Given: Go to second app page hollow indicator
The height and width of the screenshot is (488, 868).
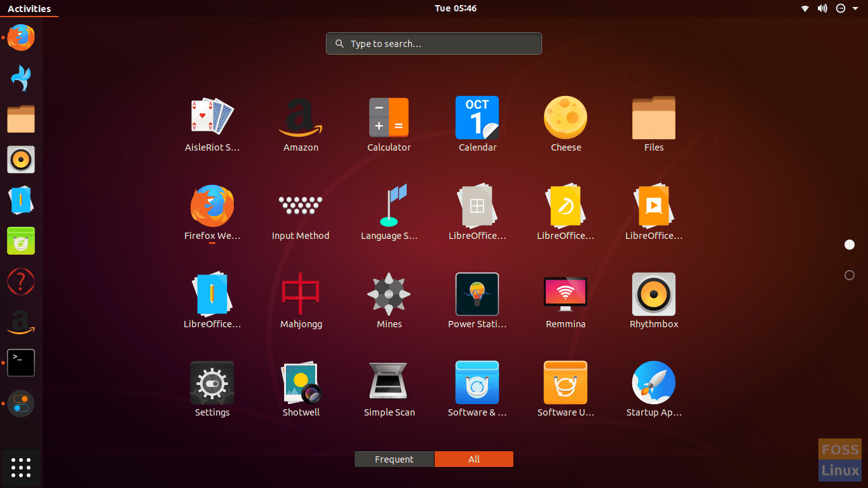Looking at the screenshot, I should [850, 275].
